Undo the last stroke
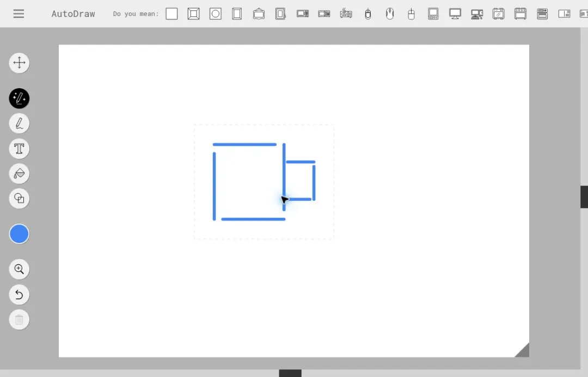The image size is (588, 377). coord(19,294)
